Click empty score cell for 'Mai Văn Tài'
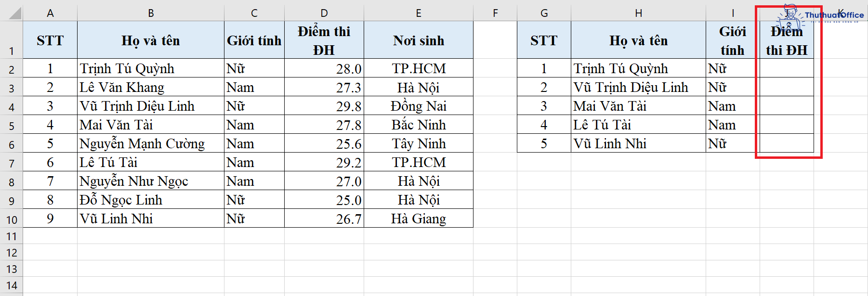868x296 pixels. (x=787, y=106)
